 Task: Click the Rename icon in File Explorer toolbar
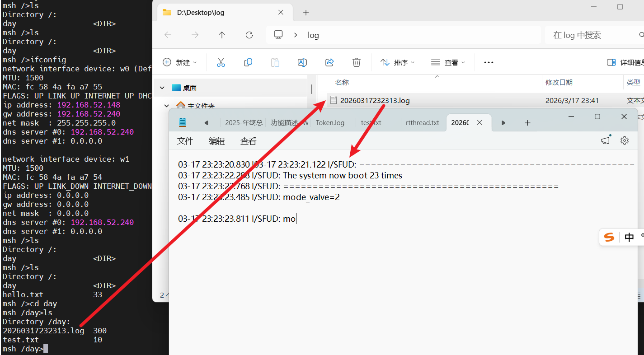click(302, 62)
